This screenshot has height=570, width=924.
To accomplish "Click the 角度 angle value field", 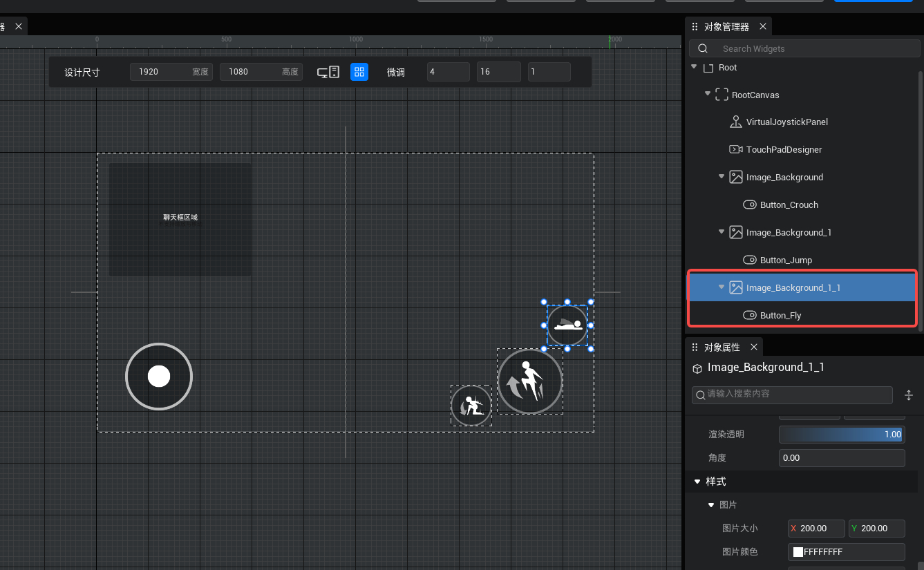I will pos(842,458).
